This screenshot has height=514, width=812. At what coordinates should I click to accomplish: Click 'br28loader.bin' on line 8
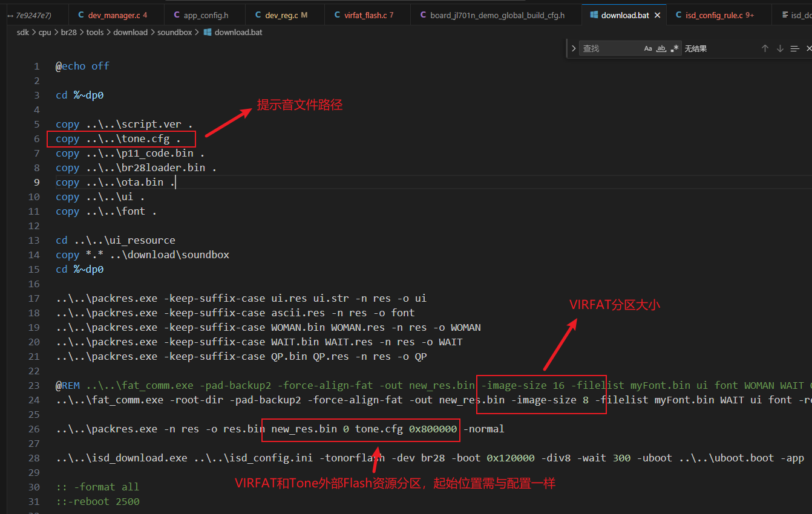coord(163,168)
